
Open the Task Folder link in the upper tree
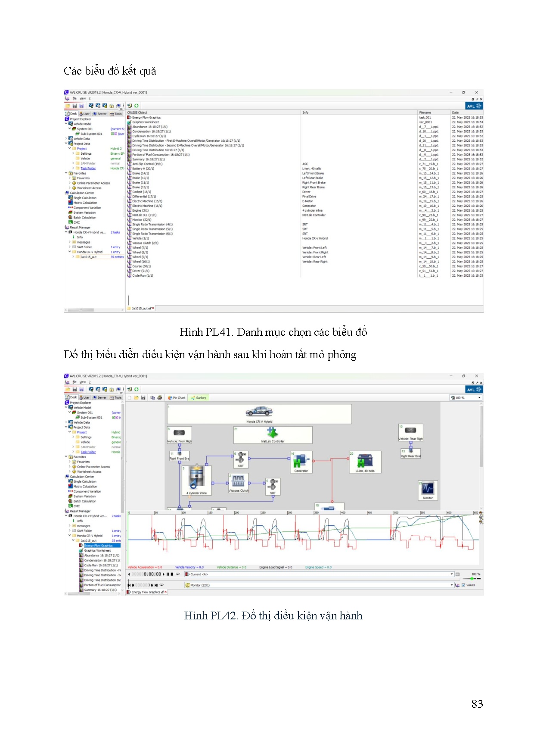coord(88,169)
